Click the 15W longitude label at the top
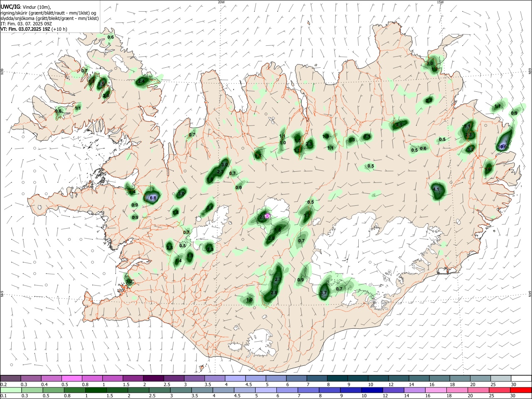 440,2
